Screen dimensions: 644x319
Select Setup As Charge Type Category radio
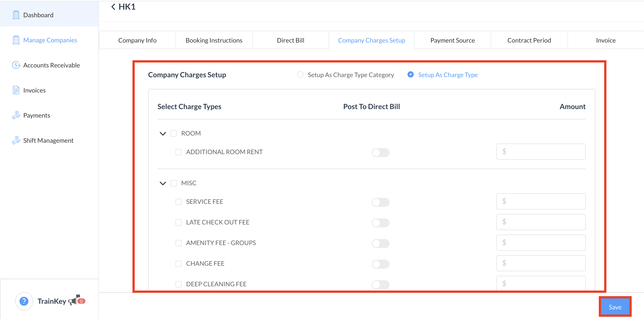pyautogui.click(x=300, y=75)
